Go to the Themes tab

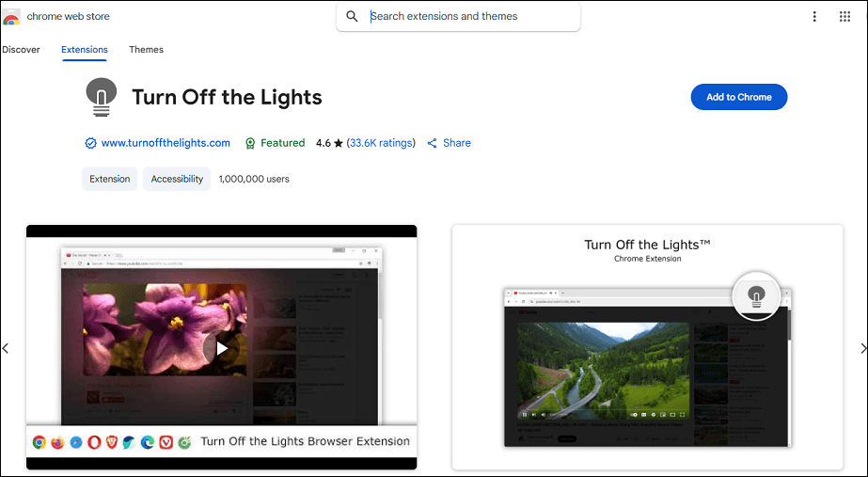pos(146,49)
